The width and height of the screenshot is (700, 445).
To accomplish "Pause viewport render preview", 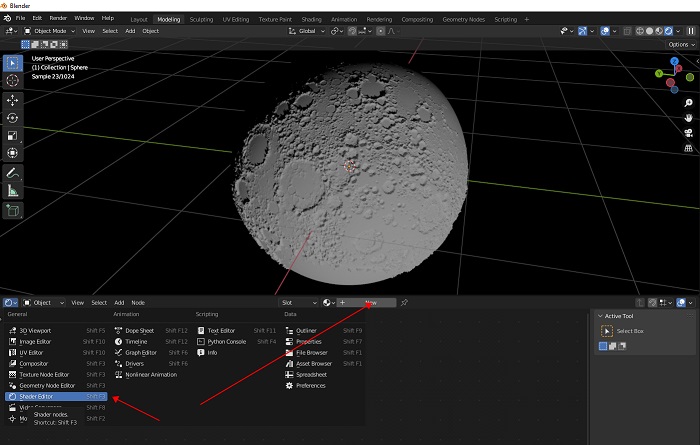I will click(x=690, y=31).
